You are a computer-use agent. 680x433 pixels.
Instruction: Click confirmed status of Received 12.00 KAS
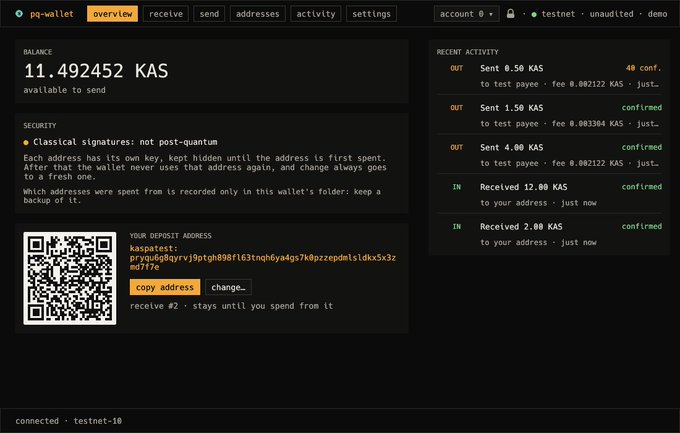(642, 187)
